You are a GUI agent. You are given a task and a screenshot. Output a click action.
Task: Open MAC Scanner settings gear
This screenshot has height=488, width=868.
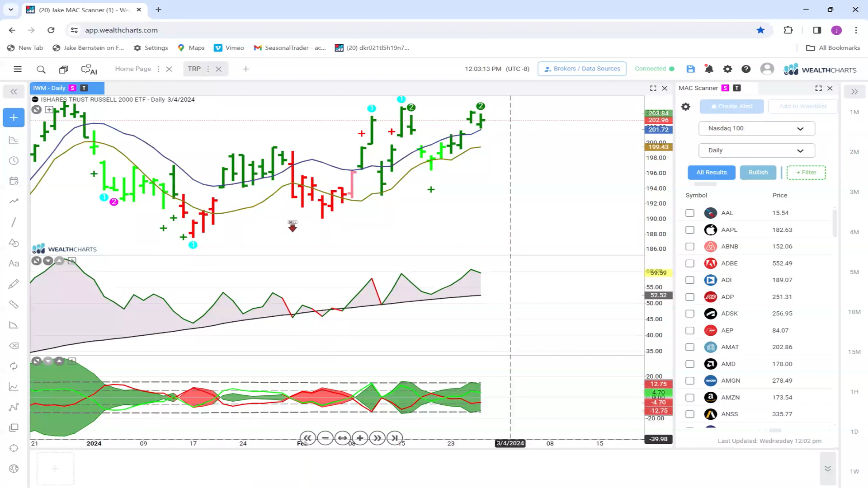point(686,107)
